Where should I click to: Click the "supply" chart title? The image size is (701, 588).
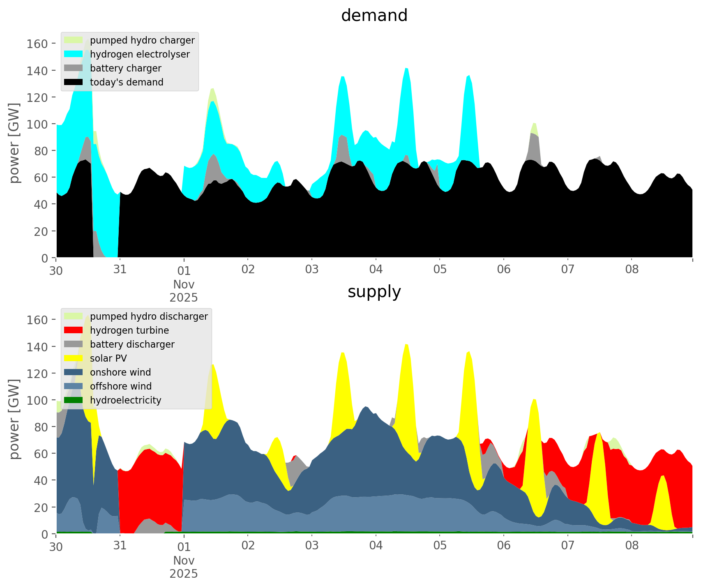pyautogui.click(x=374, y=292)
